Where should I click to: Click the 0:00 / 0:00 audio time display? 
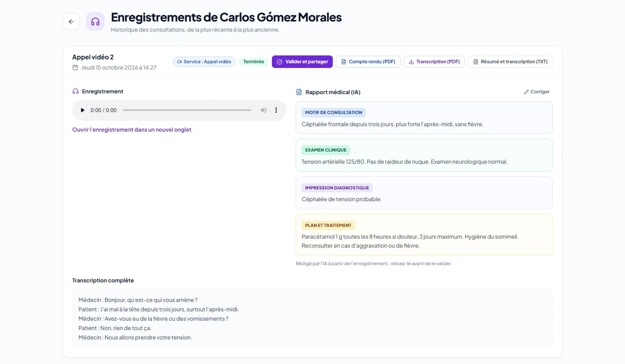[x=104, y=110]
